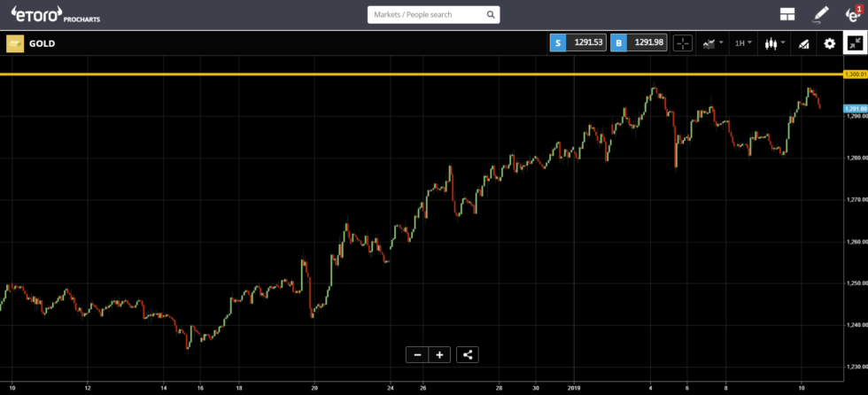
Task: Click the Buy button at 1291.98
Action: click(639, 43)
